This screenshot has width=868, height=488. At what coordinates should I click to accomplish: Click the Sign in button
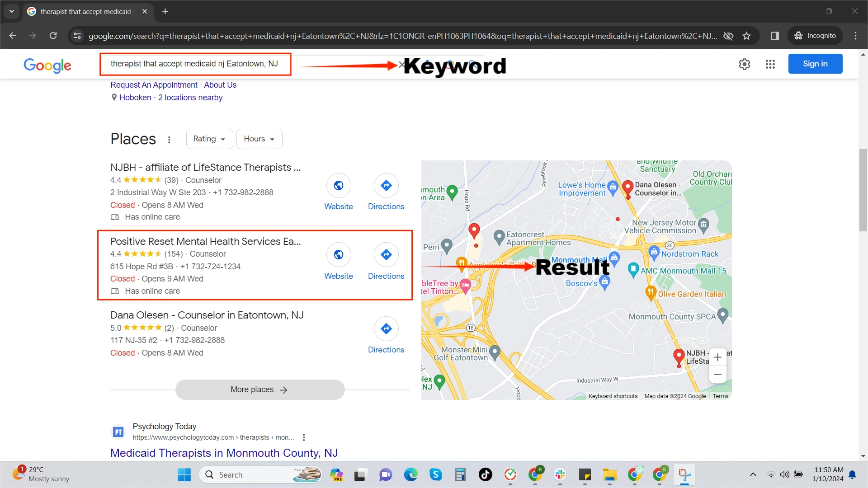[x=815, y=64]
